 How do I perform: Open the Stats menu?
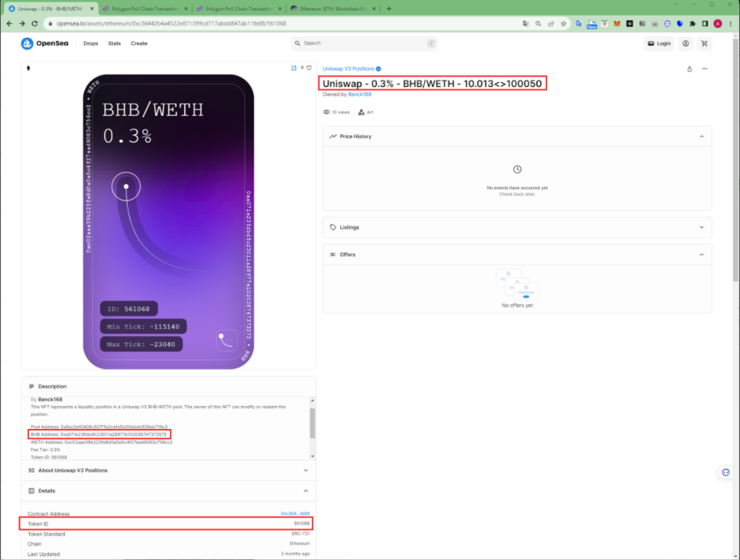(x=115, y=43)
